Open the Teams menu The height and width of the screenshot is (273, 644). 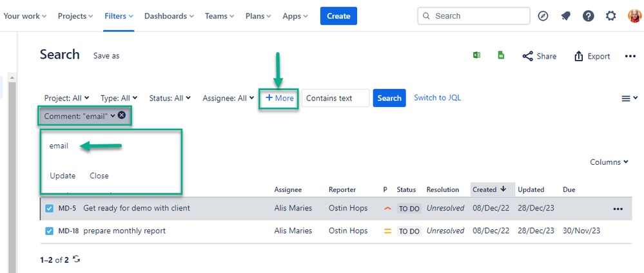219,16
